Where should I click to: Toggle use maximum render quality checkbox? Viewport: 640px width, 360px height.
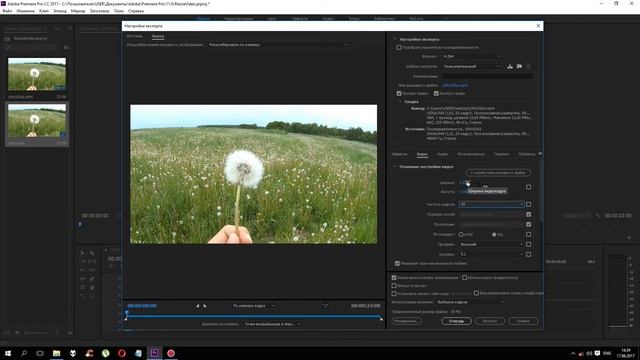394,278
